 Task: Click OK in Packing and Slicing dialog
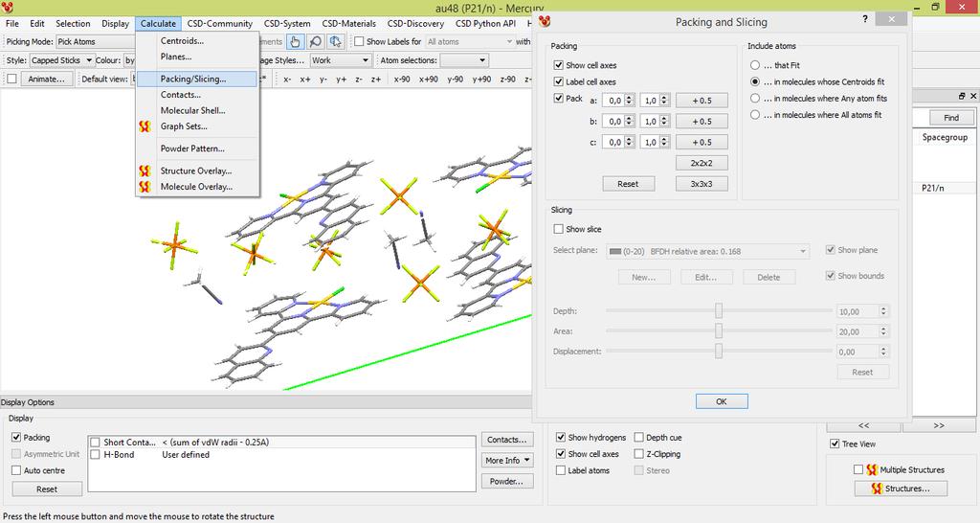click(722, 401)
